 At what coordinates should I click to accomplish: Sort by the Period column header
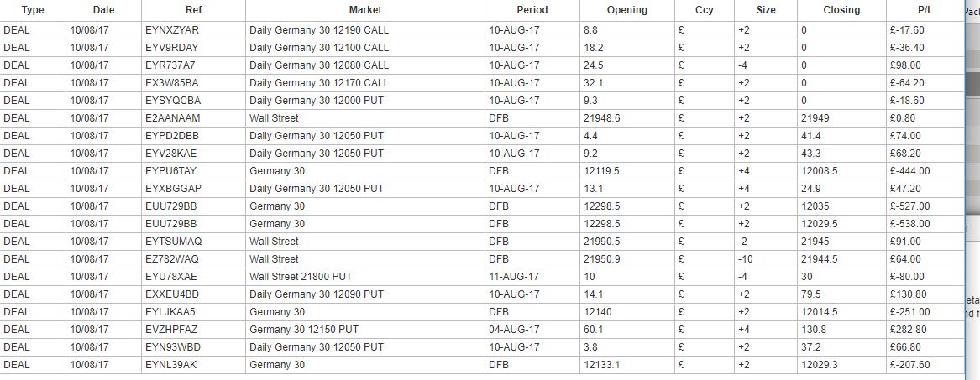coord(532,10)
